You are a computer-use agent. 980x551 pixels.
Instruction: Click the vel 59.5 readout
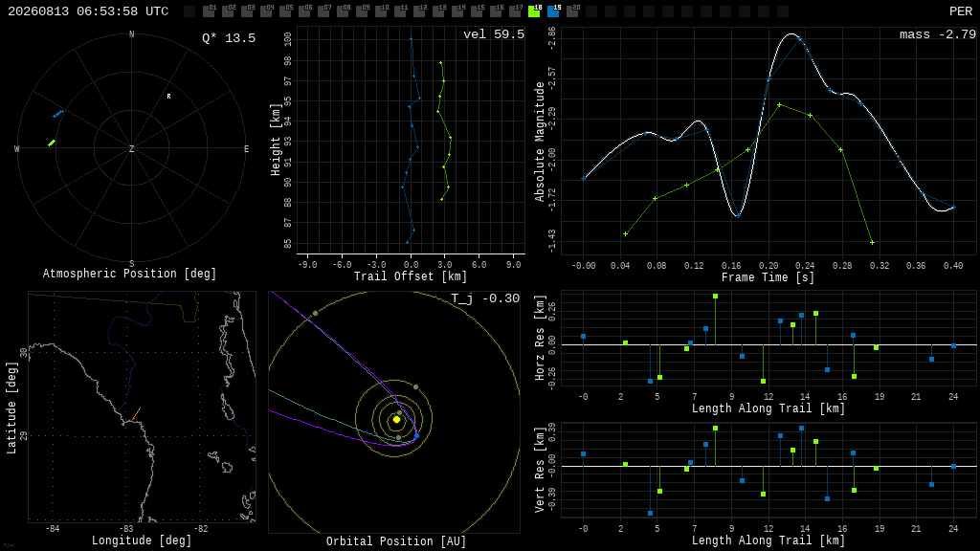494,34
